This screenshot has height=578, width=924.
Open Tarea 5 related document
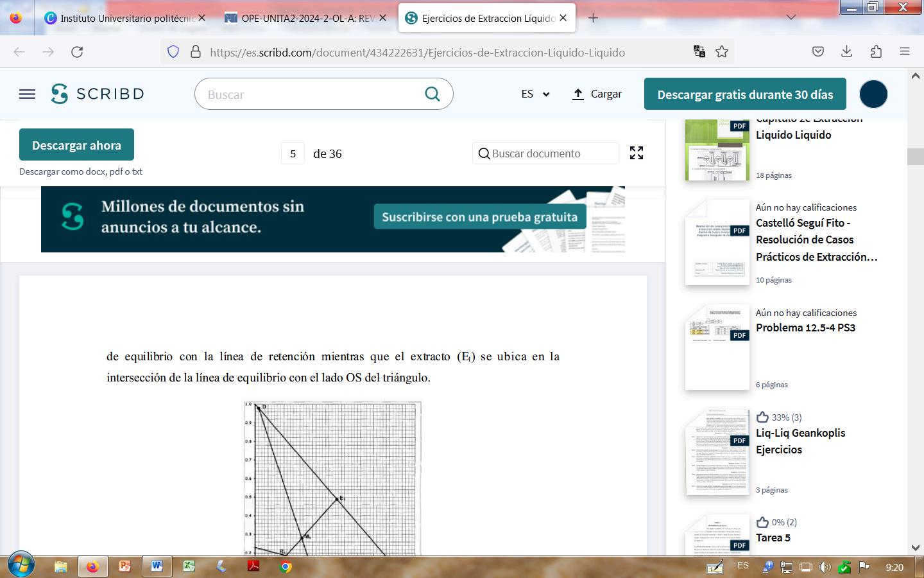(773, 538)
